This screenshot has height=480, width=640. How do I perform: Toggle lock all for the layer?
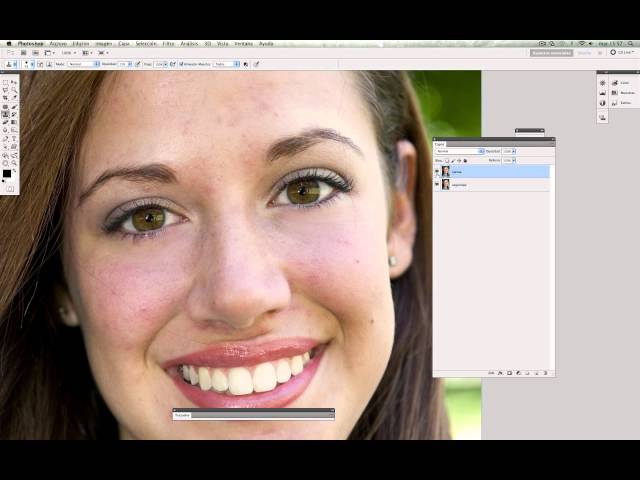465,161
